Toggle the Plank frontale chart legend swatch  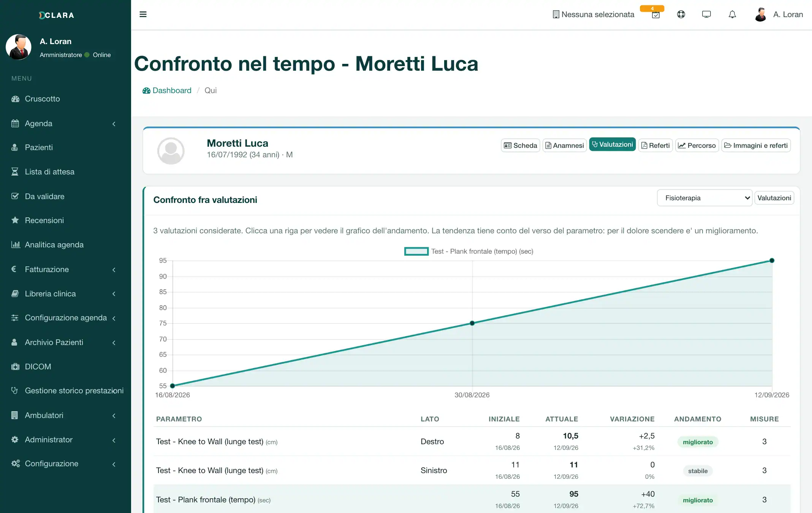point(416,251)
